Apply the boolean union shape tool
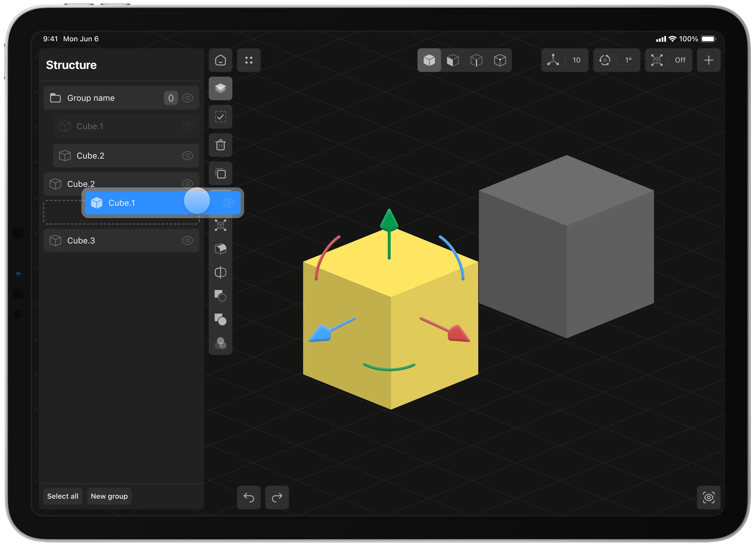Screen dimensions: 756x547 (x=220, y=319)
